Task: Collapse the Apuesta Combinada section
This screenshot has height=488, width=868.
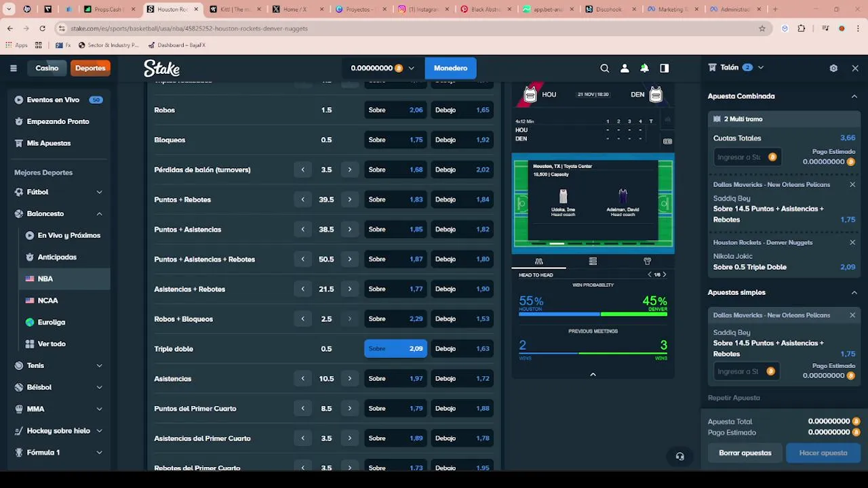Action: pos(854,96)
